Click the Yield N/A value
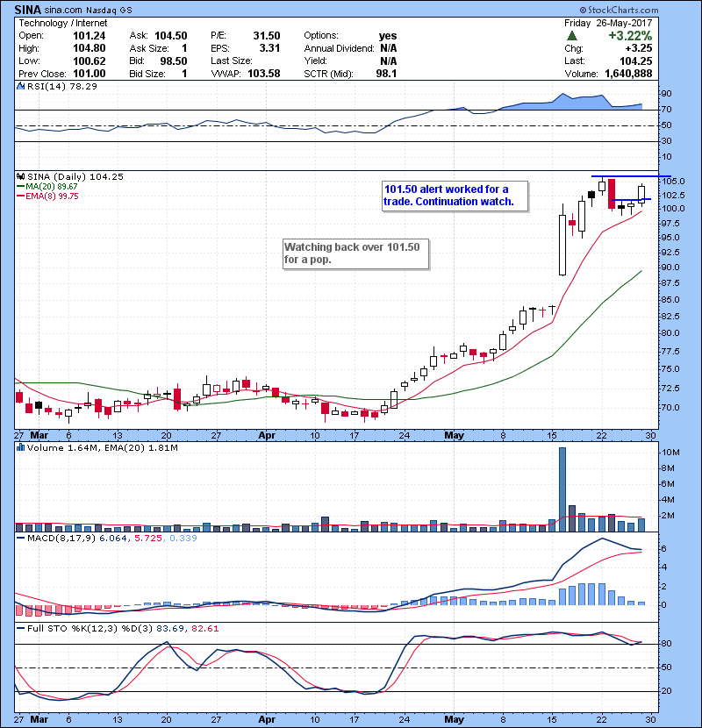Screen dimensions: 702x728 (x=389, y=61)
